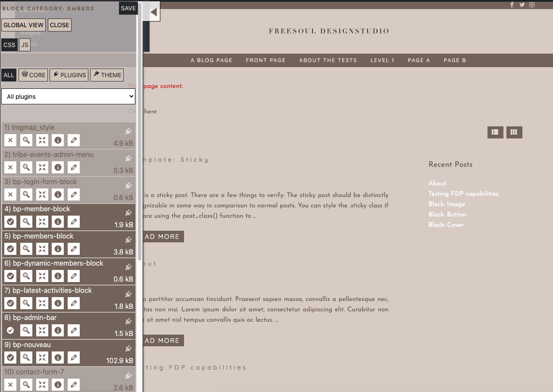Click FREESOUL DESIGNSTUDIO site title
The image size is (553, 392).
(x=329, y=31)
